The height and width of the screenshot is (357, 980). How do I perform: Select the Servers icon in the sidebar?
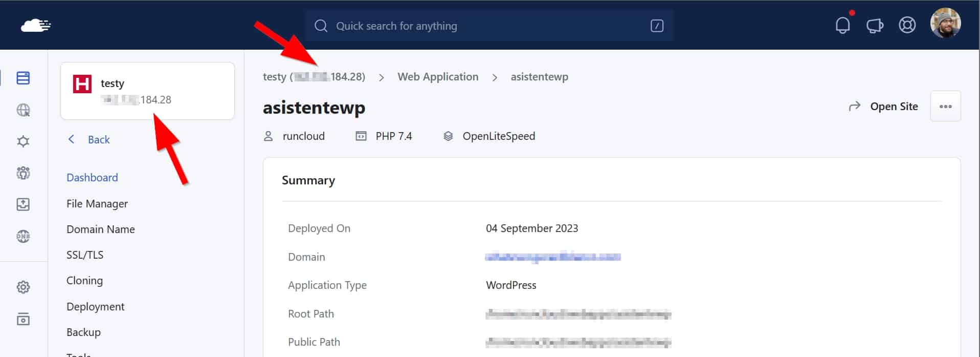(x=23, y=78)
